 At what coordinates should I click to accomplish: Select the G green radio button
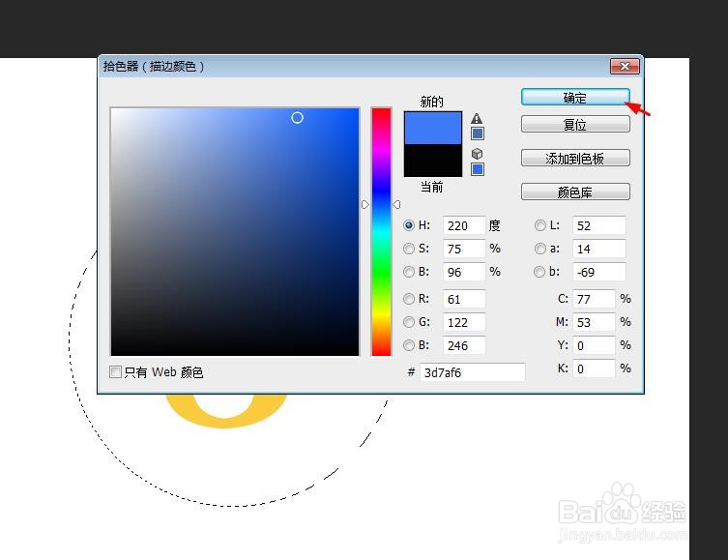tap(409, 322)
